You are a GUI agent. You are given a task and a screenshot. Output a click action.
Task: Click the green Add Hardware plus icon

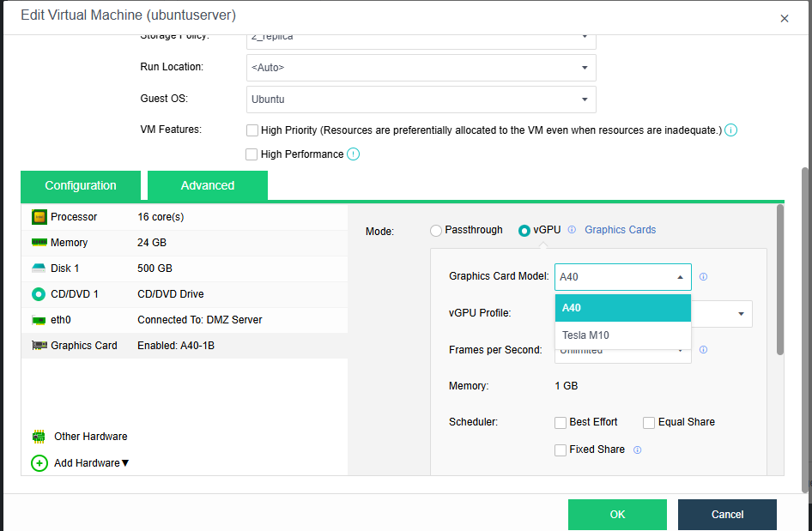point(39,463)
